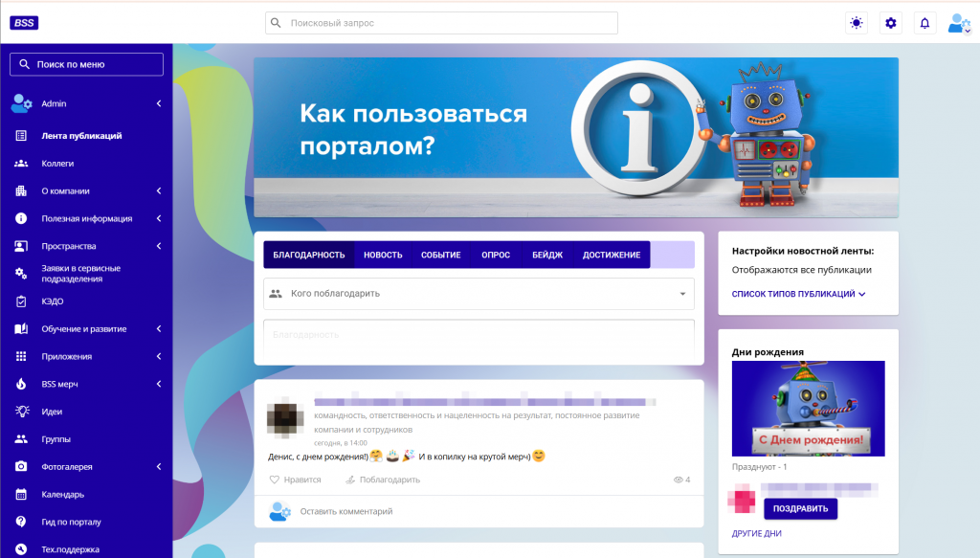Image resolution: width=980 pixels, height=558 pixels.
Task: Toggle the light/dark theme sun icon
Action: pyautogui.click(x=857, y=23)
